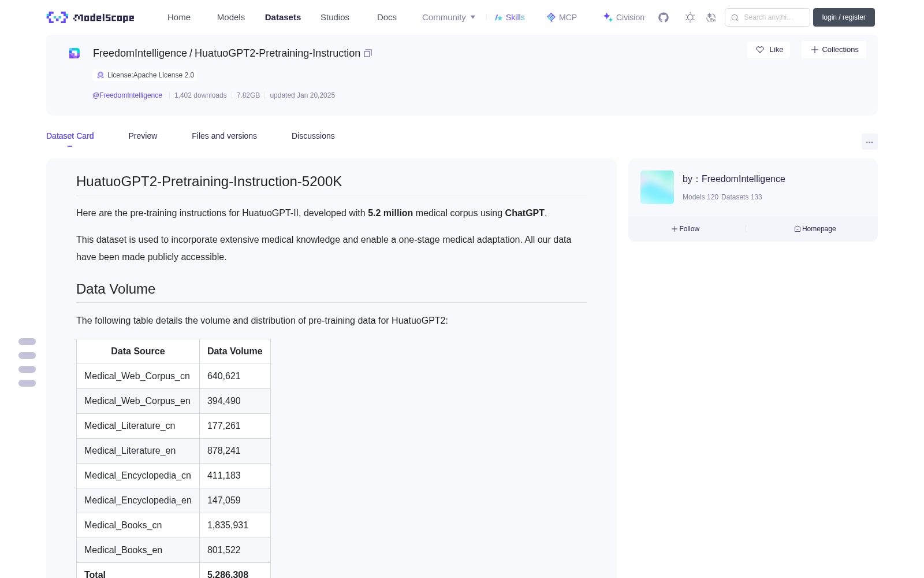Image resolution: width=924 pixels, height=578 pixels.
Task: Select the Dataset Card tab
Action: click(70, 136)
